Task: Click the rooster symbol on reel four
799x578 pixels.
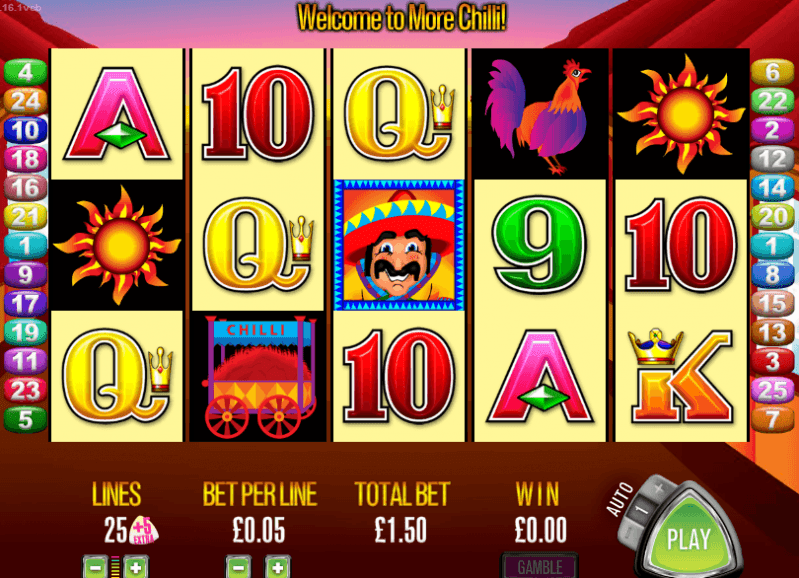Action: [540, 114]
